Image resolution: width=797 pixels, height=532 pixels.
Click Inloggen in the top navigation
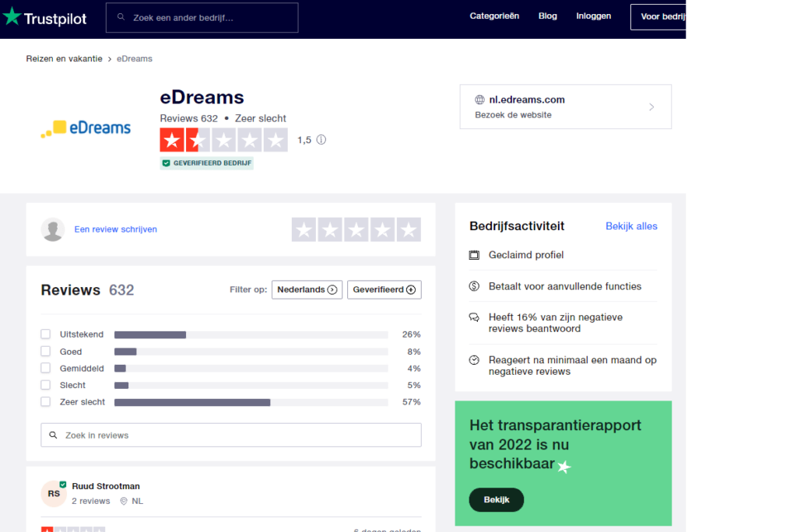coord(593,16)
